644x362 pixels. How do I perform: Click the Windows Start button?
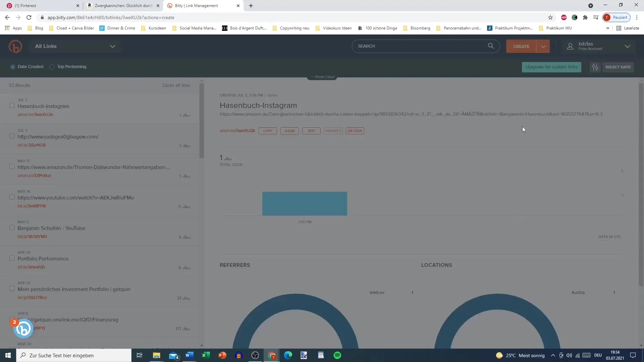click(8, 355)
